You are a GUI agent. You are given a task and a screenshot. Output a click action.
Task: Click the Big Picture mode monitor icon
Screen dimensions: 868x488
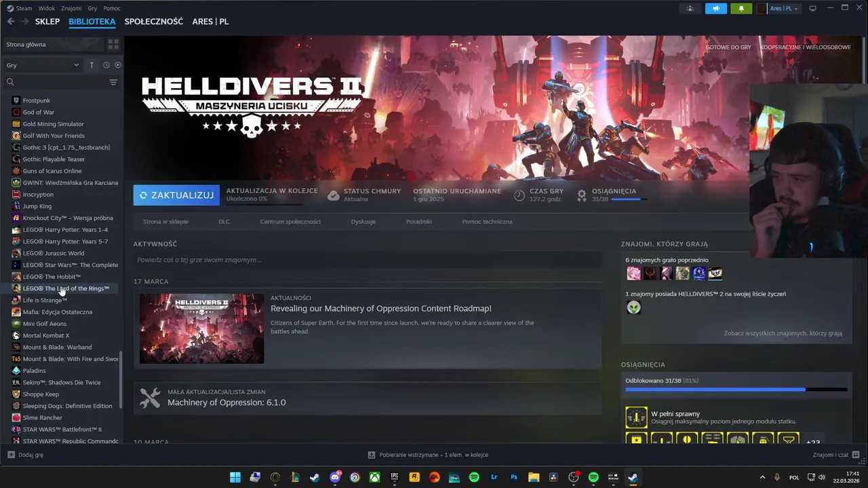(x=812, y=8)
